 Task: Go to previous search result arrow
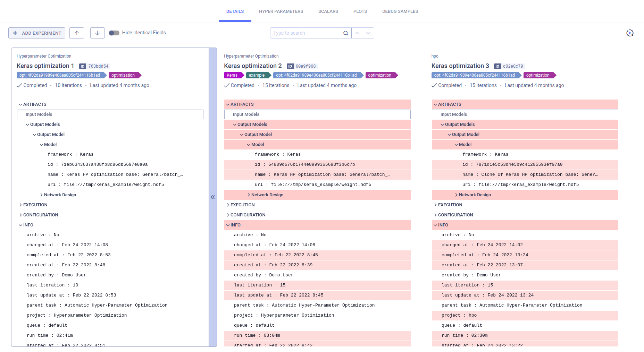[357, 33]
